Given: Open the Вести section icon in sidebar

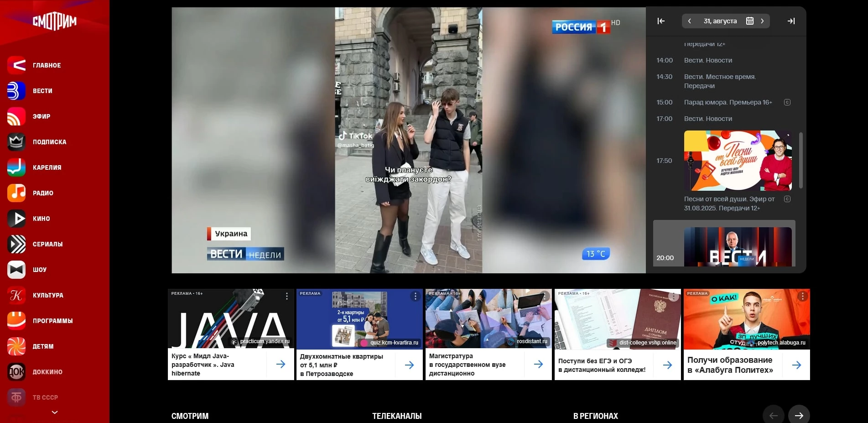Looking at the screenshot, I should pos(16,91).
